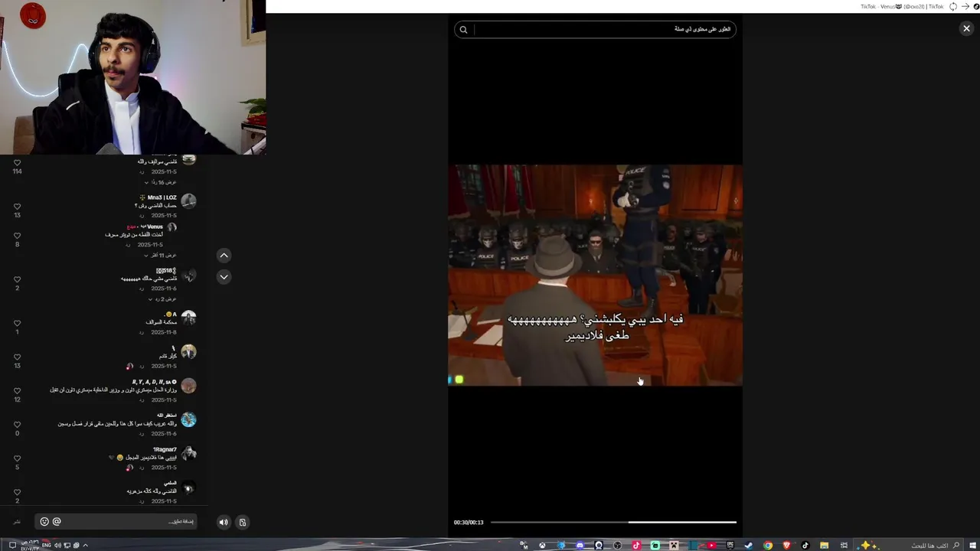
Task: Open File Explorer from taskbar
Action: tap(824, 545)
